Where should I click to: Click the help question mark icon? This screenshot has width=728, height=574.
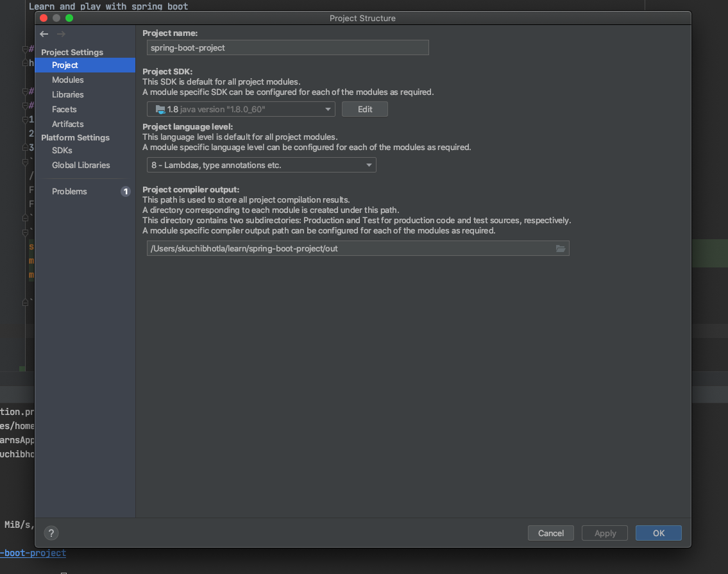51,533
